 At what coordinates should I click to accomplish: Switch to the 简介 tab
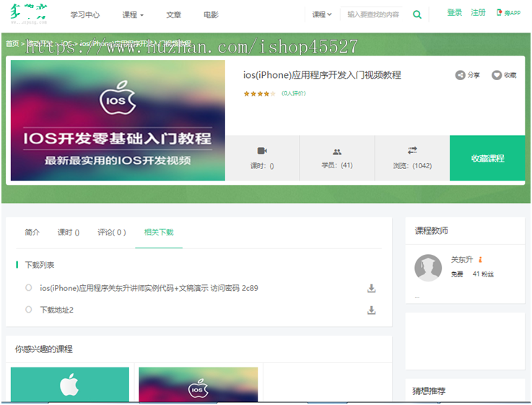coord(32,232)
